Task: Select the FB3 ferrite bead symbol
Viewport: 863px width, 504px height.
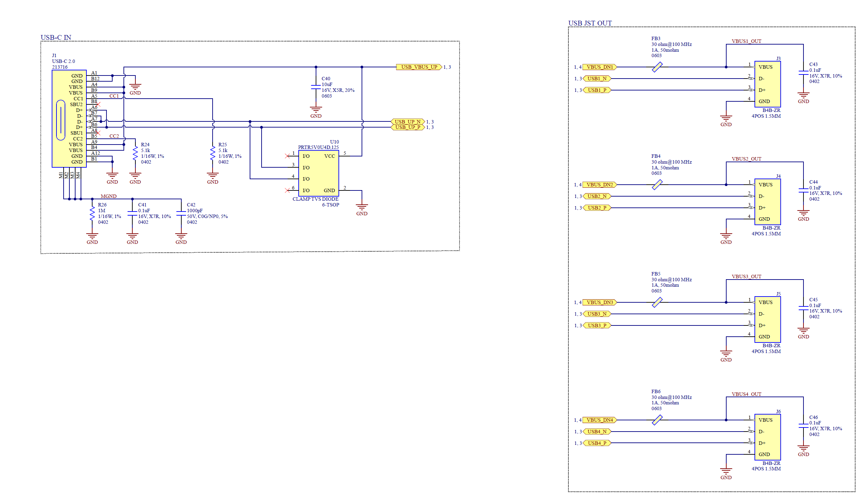Action: click(x=657, y=67)
